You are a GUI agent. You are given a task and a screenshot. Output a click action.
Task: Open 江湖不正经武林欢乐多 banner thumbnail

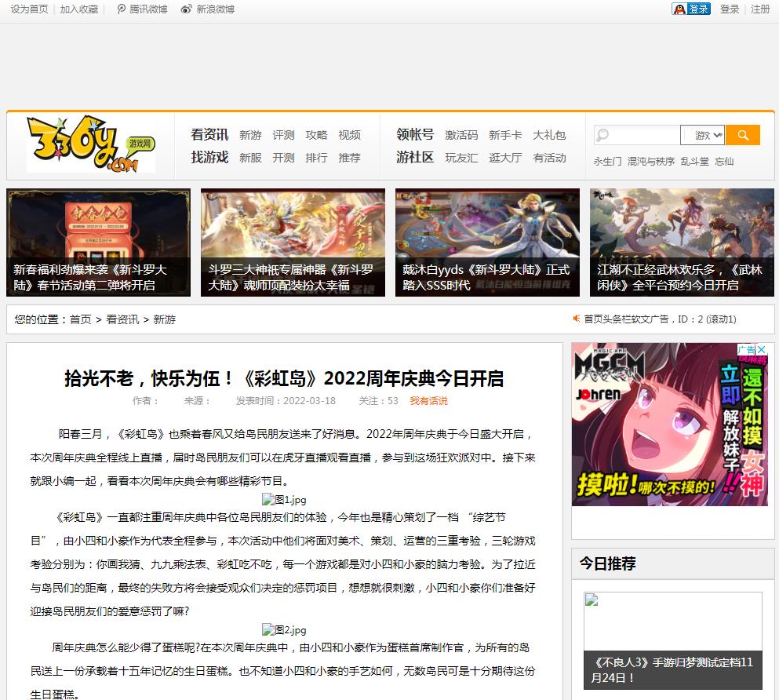682,242
